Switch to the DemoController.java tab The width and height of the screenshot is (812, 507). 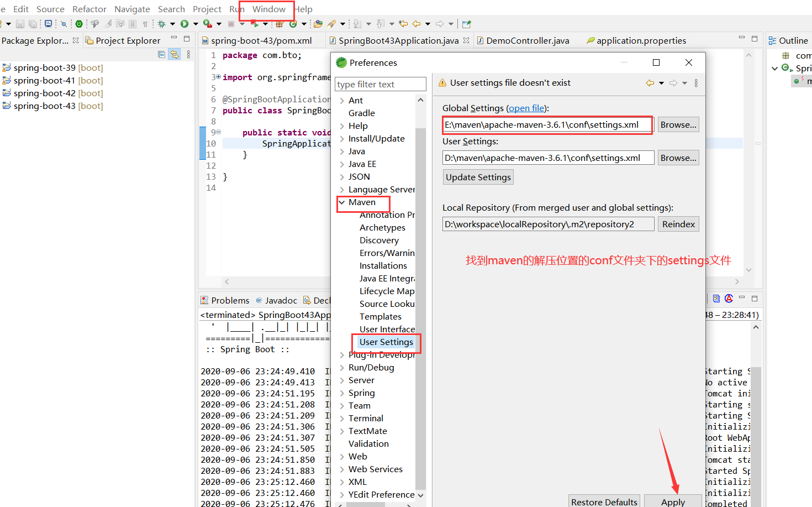(x=523, y=40)
